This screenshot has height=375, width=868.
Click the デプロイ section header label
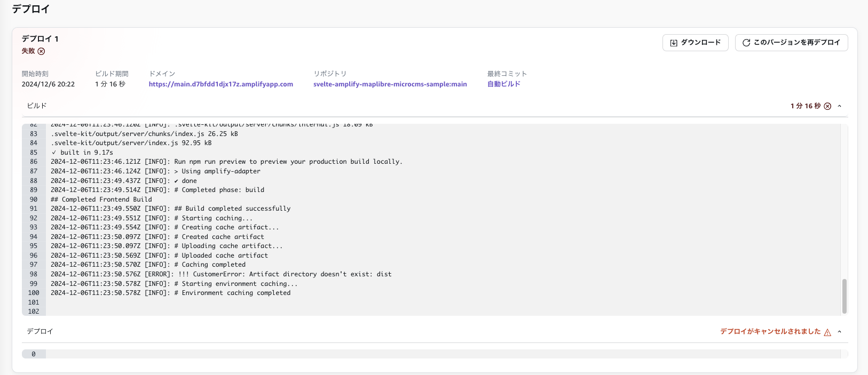click(40, 332)
